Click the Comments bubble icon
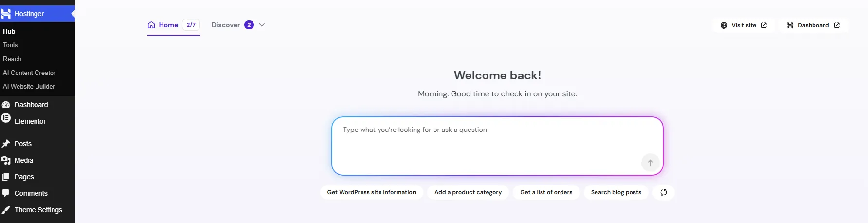Image resolution: width=868 pixels, height=223 pixels. tap(6, 193)
